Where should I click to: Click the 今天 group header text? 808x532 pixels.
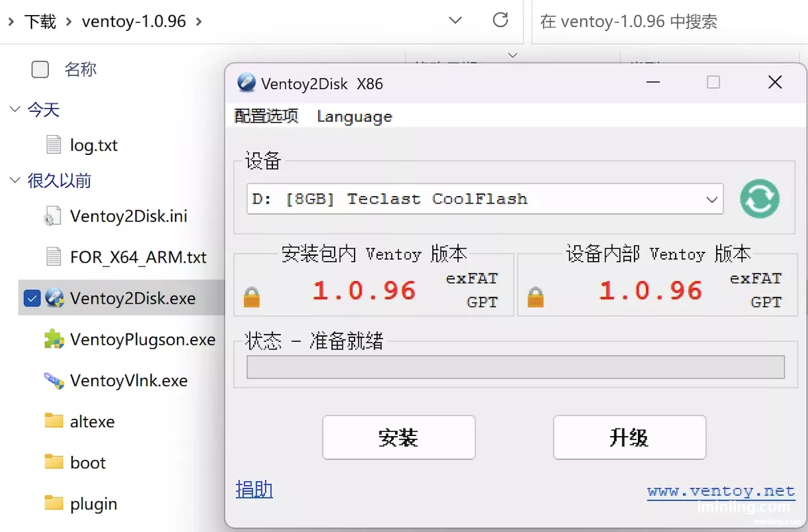coord(43,110)
